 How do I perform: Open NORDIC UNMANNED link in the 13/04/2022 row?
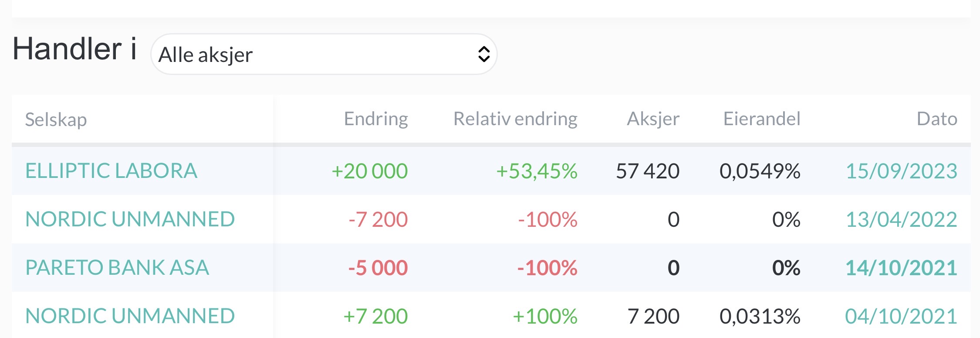[130, 219]
